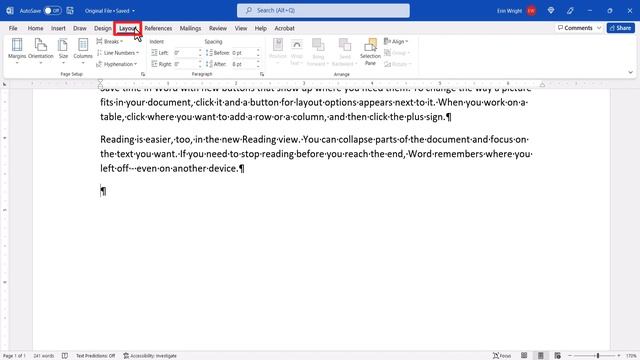Click the Save icon in title bar

pyautogui.click(x=70, y=11)
